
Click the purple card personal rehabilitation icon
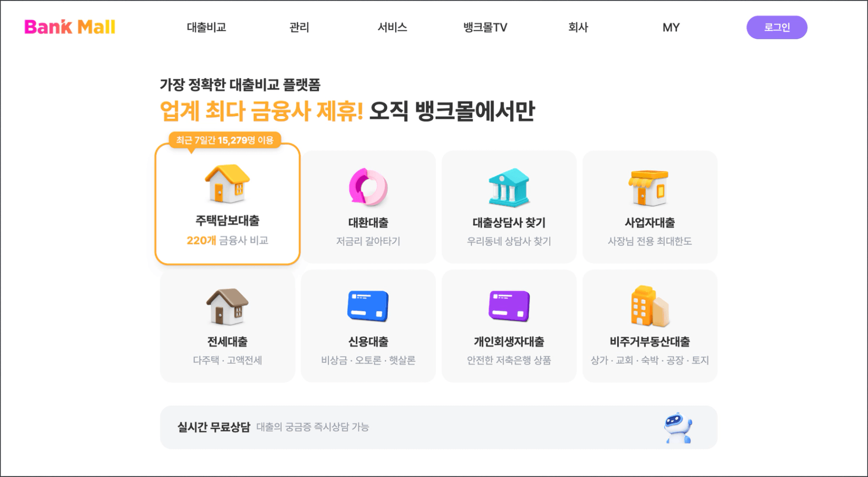pyautogui.click(x=509, y=306)
